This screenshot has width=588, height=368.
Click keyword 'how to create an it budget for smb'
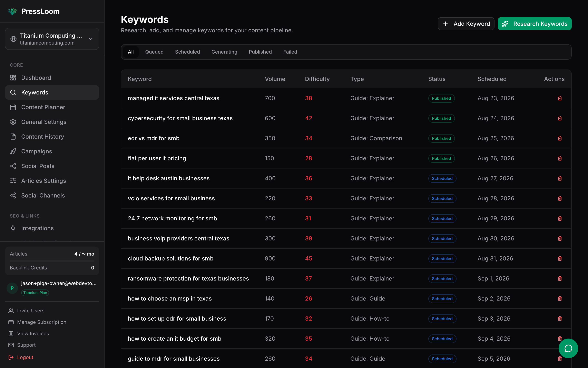[x=174, y=339]
